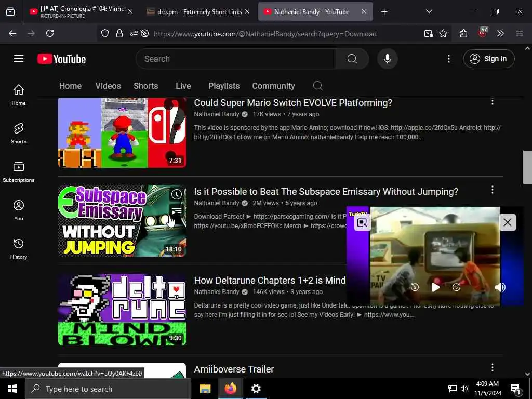The width and height of the screenshot is (532, 399).
Task: Open the Windows Start menu
Action: [12, 389]
